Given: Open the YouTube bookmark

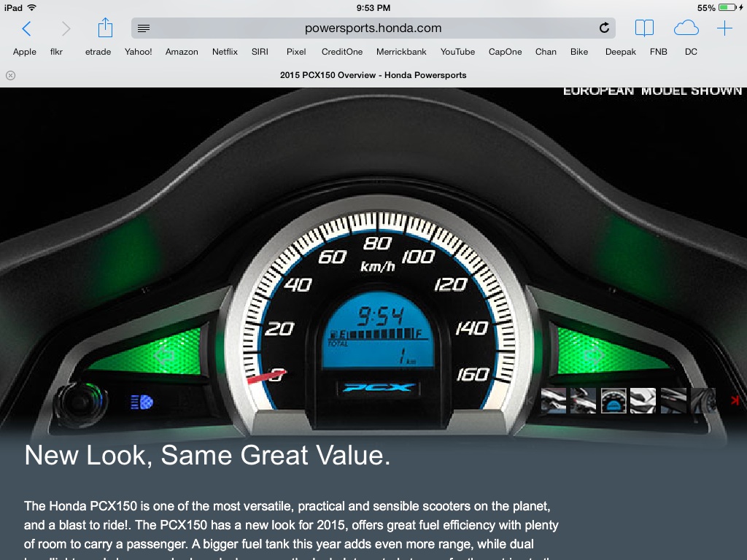Looking at the screenshot, I should tap(457, 52).
